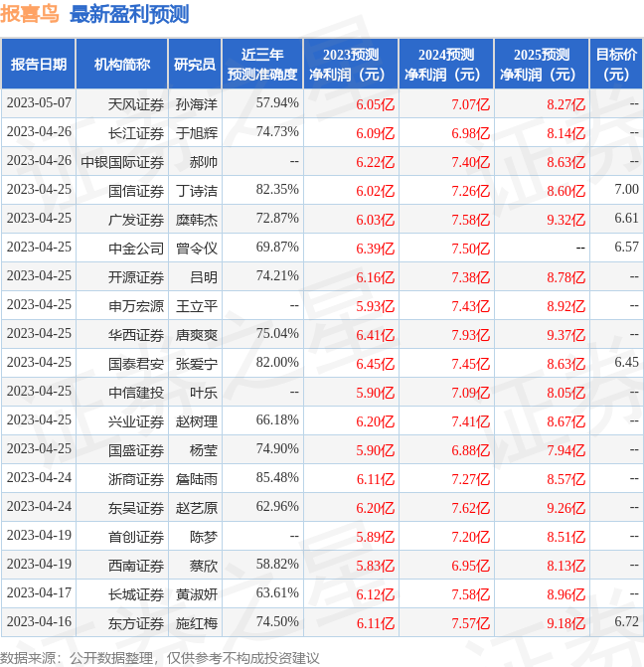Click accuracy value 63.61%
Viewport: 644px width, 667px height.
277,593
